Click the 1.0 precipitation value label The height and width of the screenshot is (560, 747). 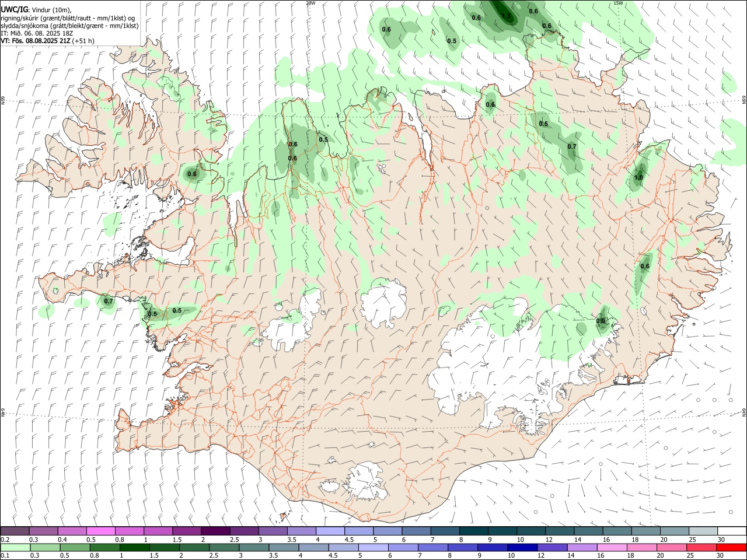coord(638,178)
